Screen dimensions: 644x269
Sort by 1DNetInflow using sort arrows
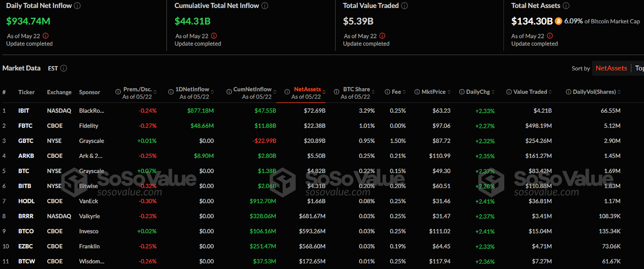coord(212,92)
